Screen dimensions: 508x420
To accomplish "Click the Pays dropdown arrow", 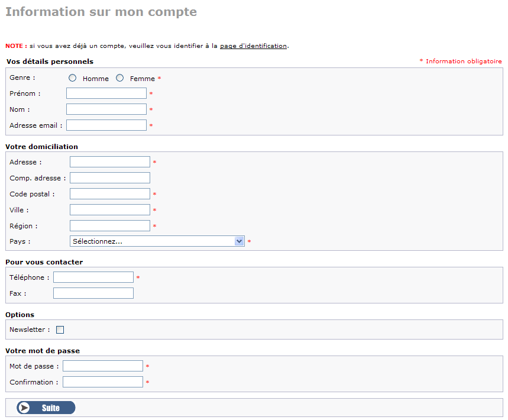I will 239,241.
